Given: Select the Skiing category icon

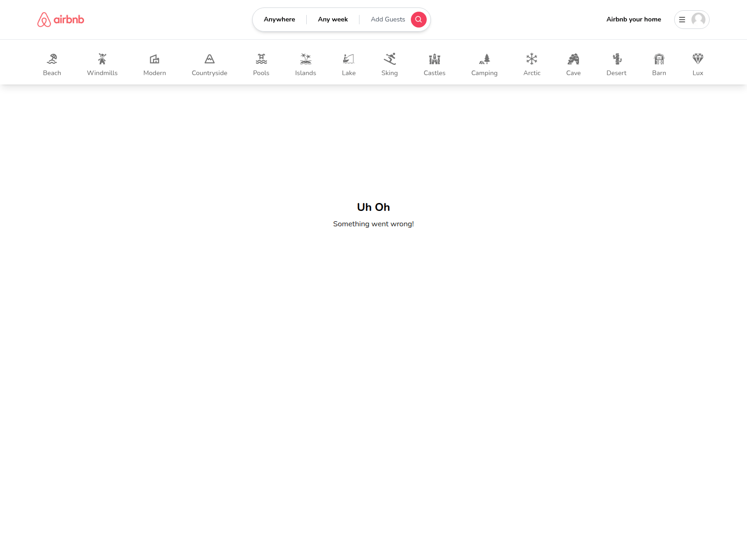Looking at the screenshot, I should [x=389, y=60].
